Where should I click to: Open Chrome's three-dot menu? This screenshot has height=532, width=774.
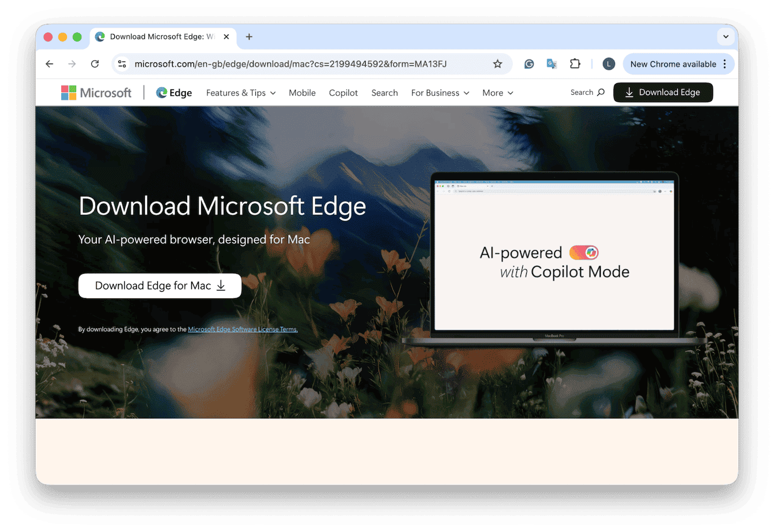[x=726, y=64]
